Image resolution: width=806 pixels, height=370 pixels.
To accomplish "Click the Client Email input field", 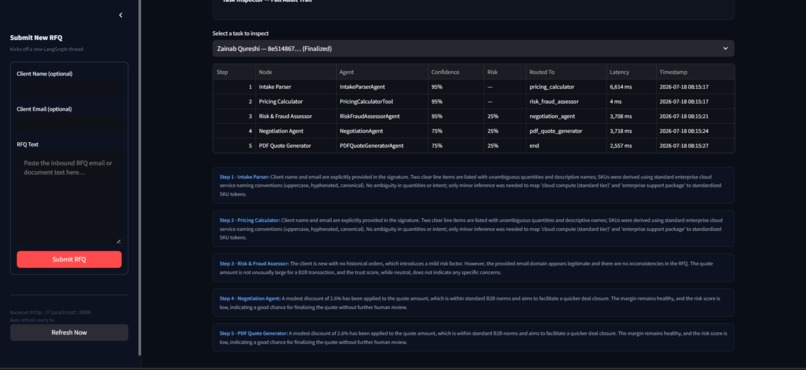I will (69, 123).
